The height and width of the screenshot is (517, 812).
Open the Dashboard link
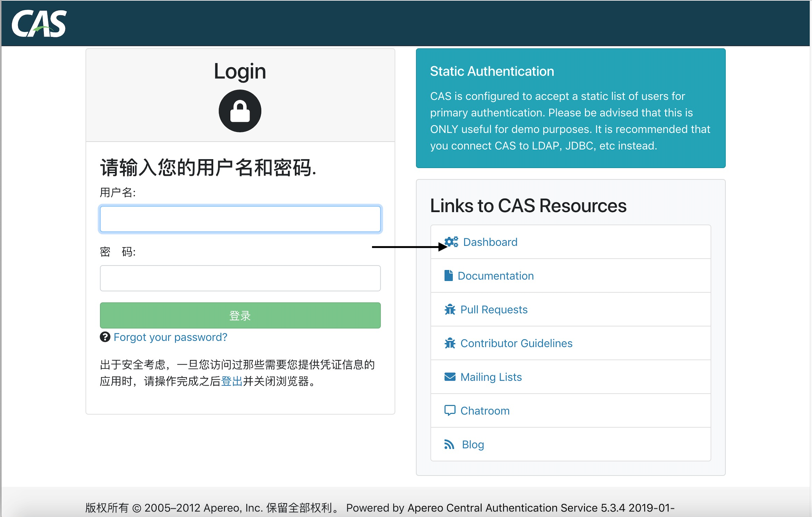[490, 242]
